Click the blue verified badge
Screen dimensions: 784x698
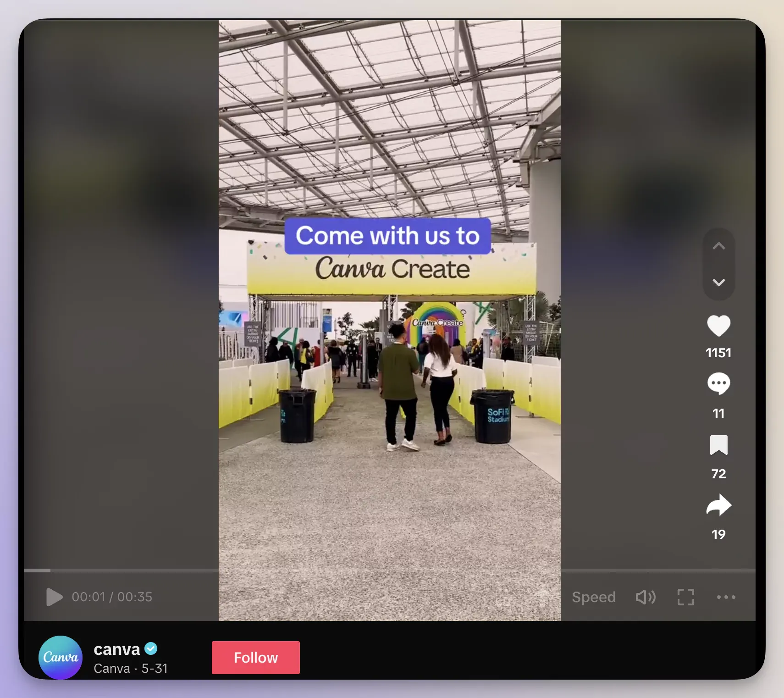click(151, 649)
